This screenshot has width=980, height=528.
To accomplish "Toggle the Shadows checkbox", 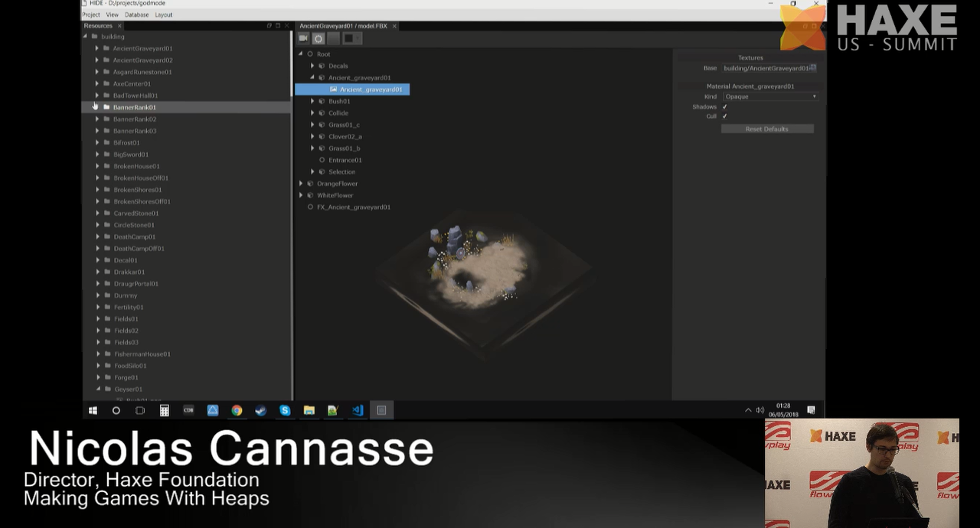I will pos(724,107).
